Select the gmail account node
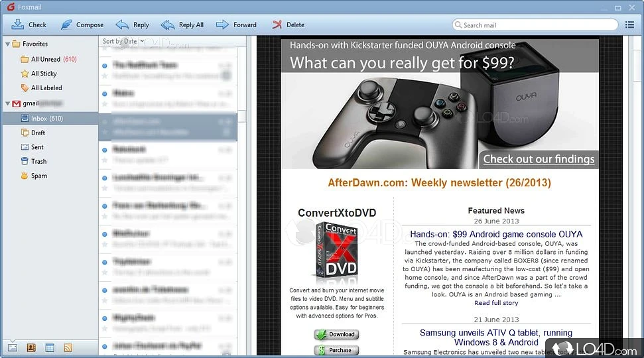 pyautogui.click(x=37, y=103)
